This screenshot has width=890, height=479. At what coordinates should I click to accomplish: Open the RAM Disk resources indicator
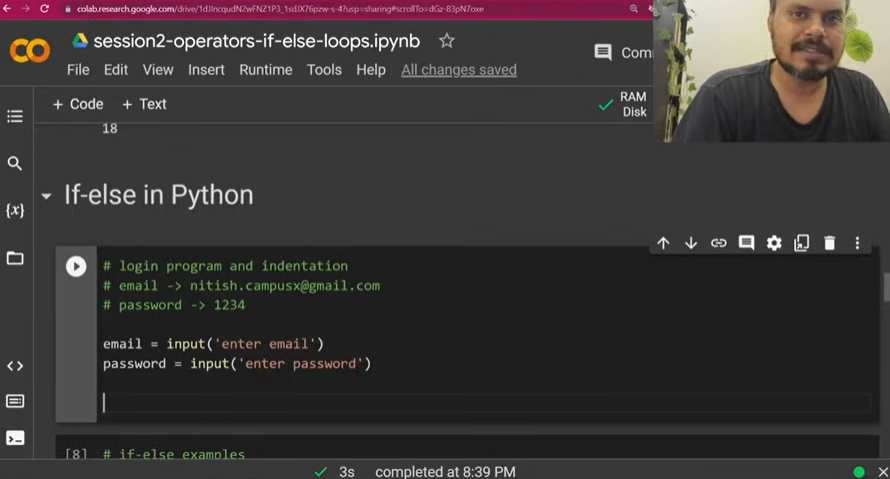623,104
